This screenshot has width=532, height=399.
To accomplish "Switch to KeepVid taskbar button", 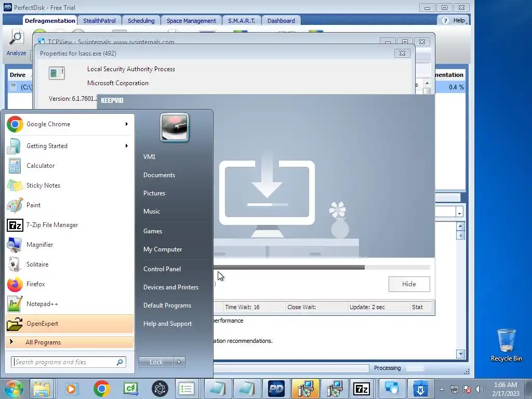I will click(x=420, y=389).
